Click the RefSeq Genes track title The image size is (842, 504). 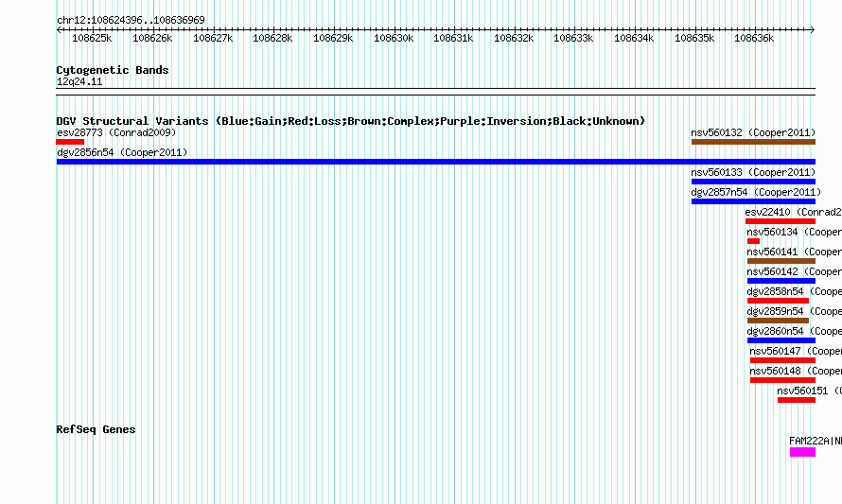point(96,429)
